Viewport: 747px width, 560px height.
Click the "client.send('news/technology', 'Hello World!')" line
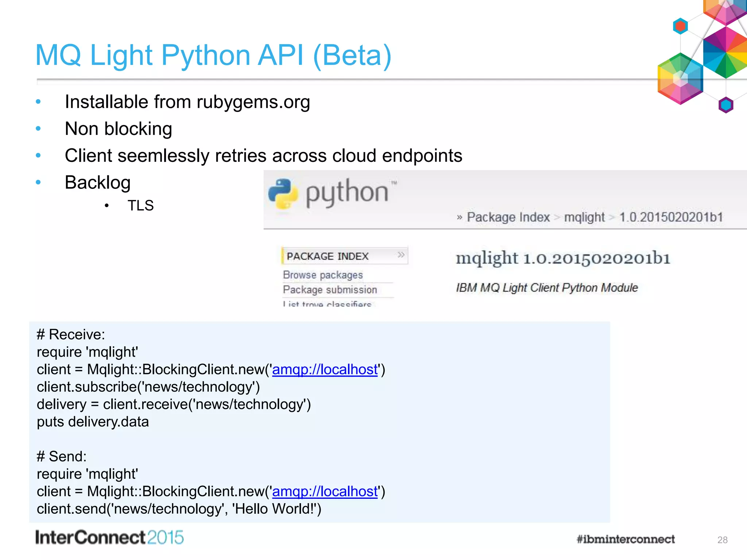179,509
